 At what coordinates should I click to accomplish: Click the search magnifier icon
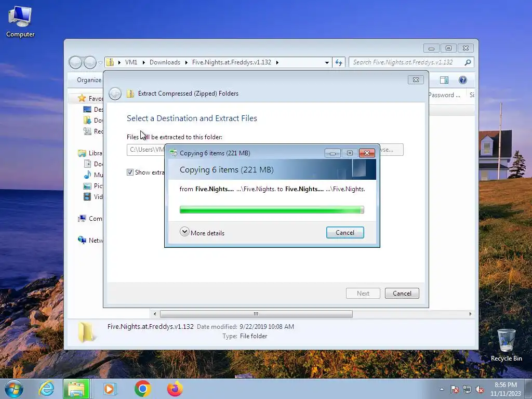[468, 62]
